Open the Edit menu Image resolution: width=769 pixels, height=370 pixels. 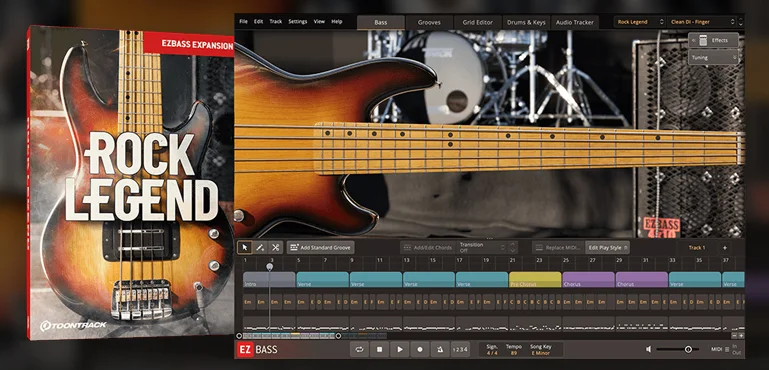(x=258, y=22)
